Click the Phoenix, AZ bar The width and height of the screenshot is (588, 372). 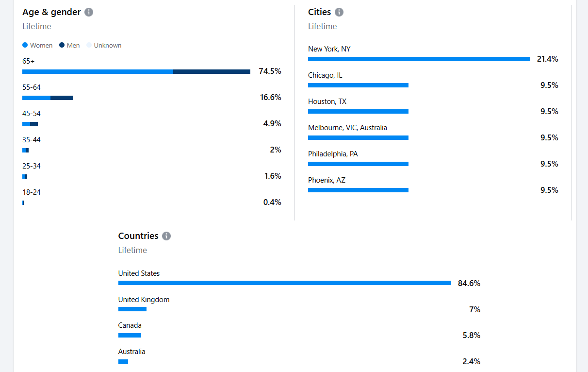tap(358, 190)
